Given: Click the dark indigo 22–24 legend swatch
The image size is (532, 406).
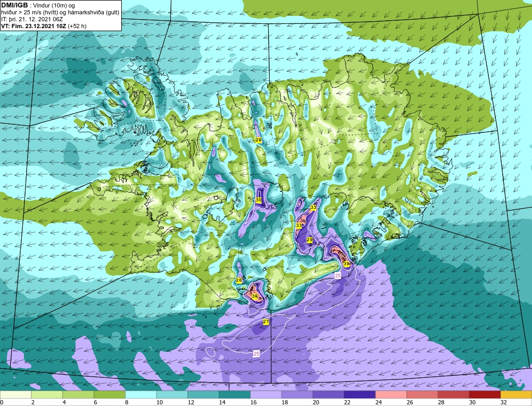Looking at the screenshot, I should point(360,395).
